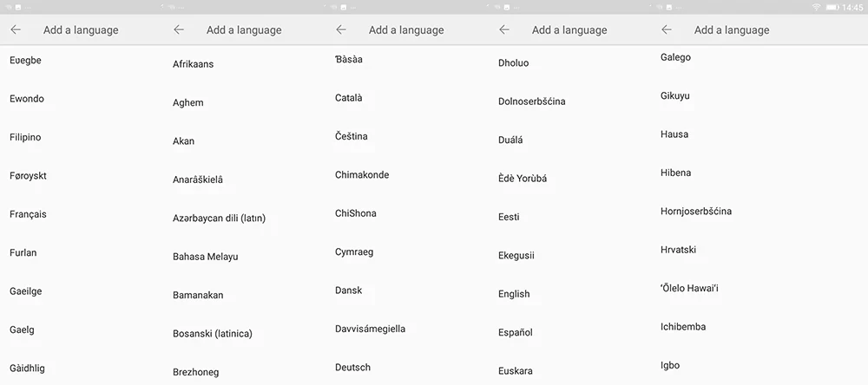Open Wi-Fi status icon in status bar
This screenshot has height=385, width=868.
pyautogui.click(x=817, y=7)
